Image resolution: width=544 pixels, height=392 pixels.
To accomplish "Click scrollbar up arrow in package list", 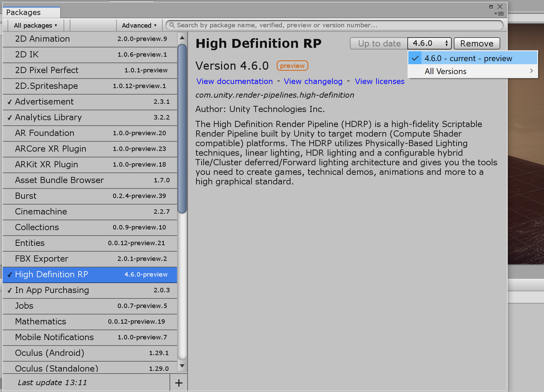I will (182, 38).
